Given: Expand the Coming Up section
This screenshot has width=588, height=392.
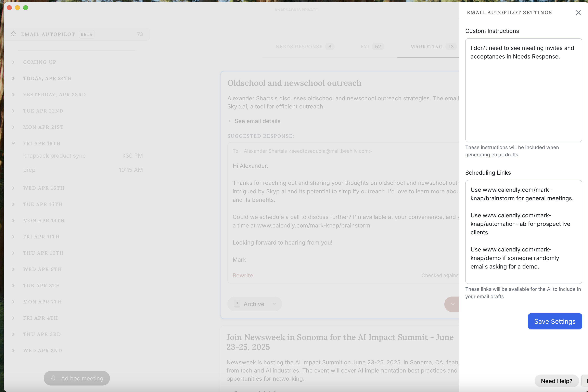Looking at the screenshot, I should [x=13, y=62].
